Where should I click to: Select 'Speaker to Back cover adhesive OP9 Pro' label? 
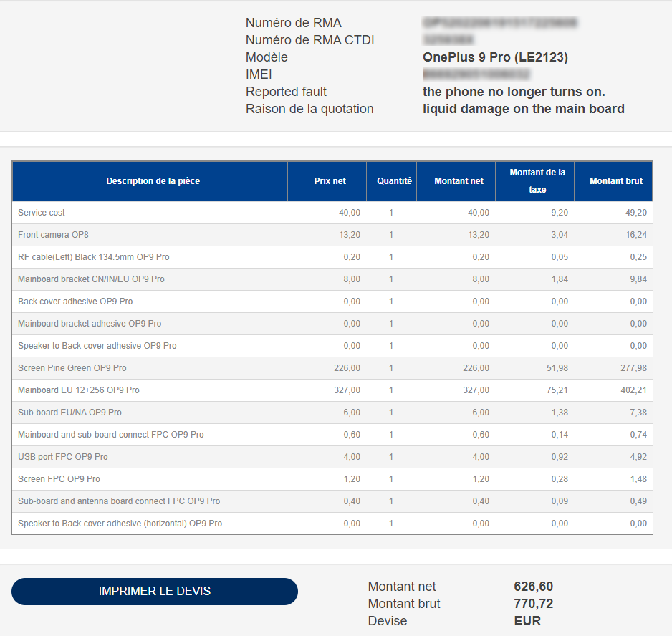click(x=97, y=346)
